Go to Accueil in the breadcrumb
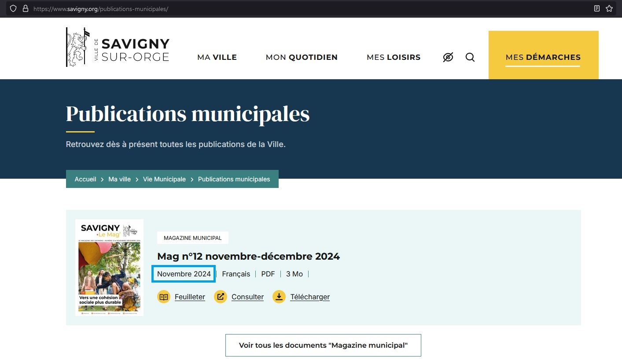Image resolution: width=622 pixels, height=364 pixels. point(85,179)
